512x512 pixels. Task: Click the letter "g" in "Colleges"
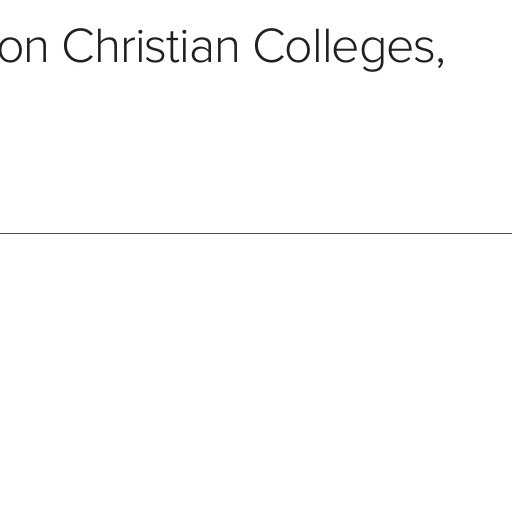[373, 54]
